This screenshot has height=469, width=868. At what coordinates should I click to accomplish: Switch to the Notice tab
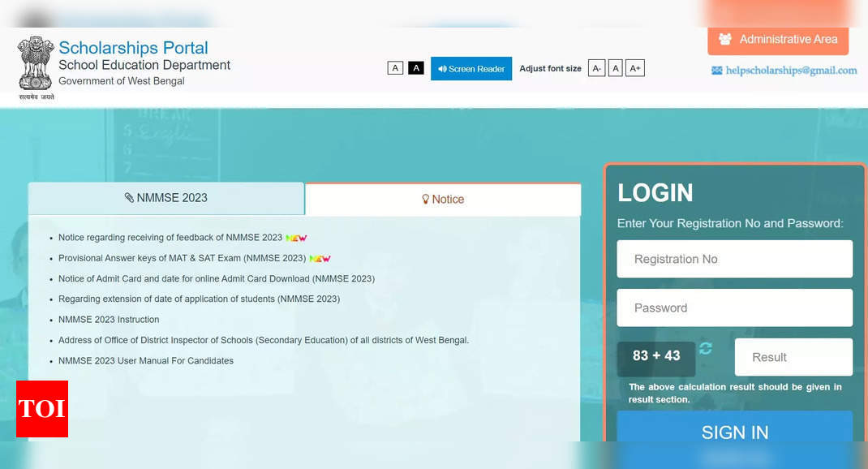(443, 200)
